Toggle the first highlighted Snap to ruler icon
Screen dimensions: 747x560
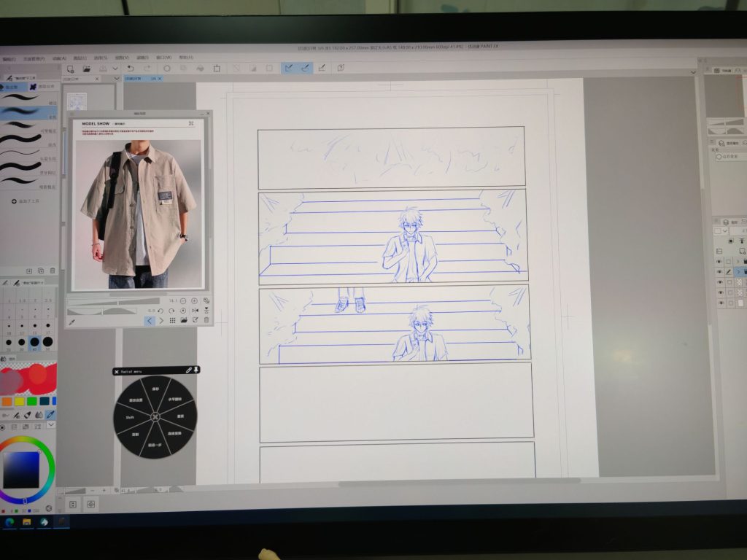coord(289,68)
